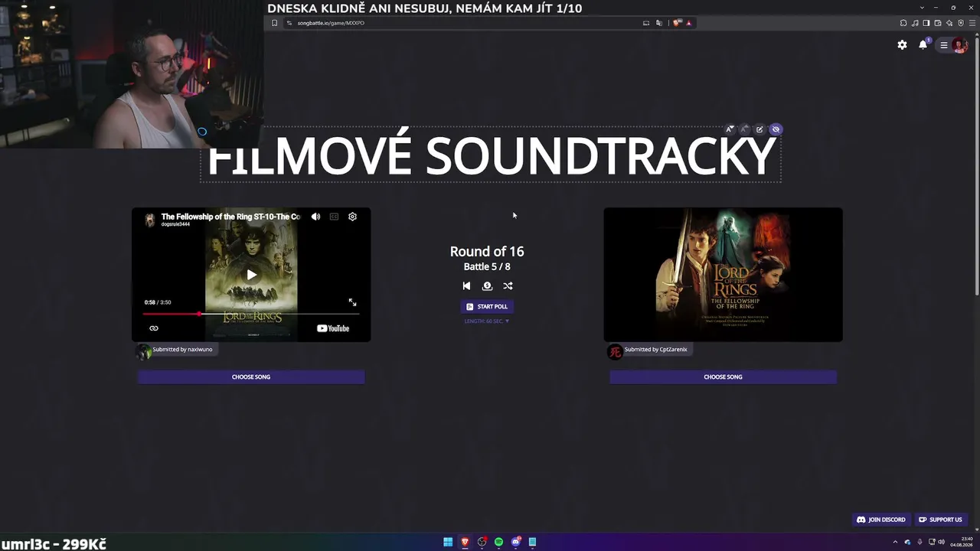This screenshot has height=551, width=980.
Task: Open Brave VPN shield icon
Action: 961,23
